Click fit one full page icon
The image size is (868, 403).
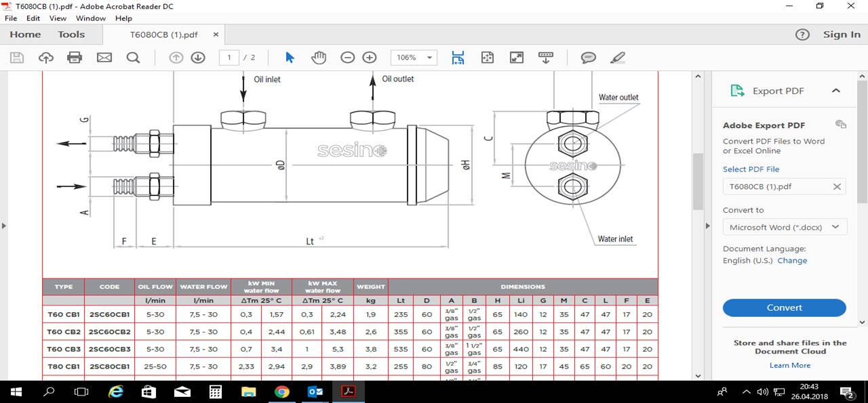pyautogui.click(x=487, y=58)
